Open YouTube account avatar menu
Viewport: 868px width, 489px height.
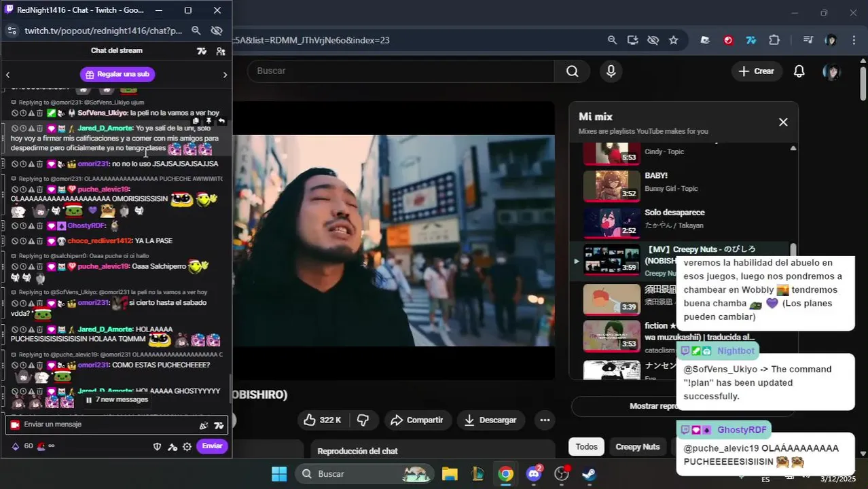[831, 71]
